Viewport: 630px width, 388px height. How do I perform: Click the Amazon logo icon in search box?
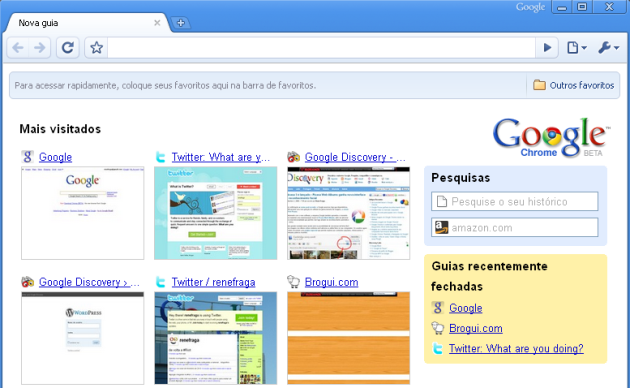coord(442,228)
